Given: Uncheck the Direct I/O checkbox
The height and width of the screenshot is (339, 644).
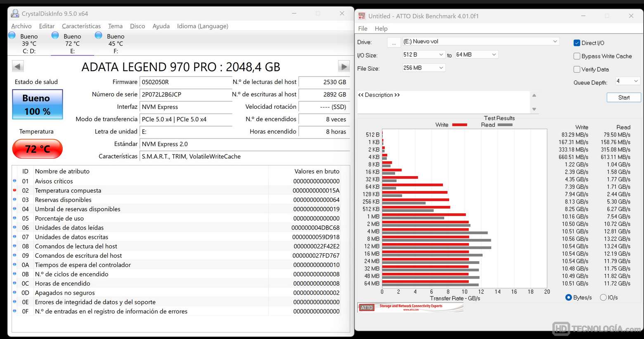Looking at the screenshot, I should (x=577, y=43).
